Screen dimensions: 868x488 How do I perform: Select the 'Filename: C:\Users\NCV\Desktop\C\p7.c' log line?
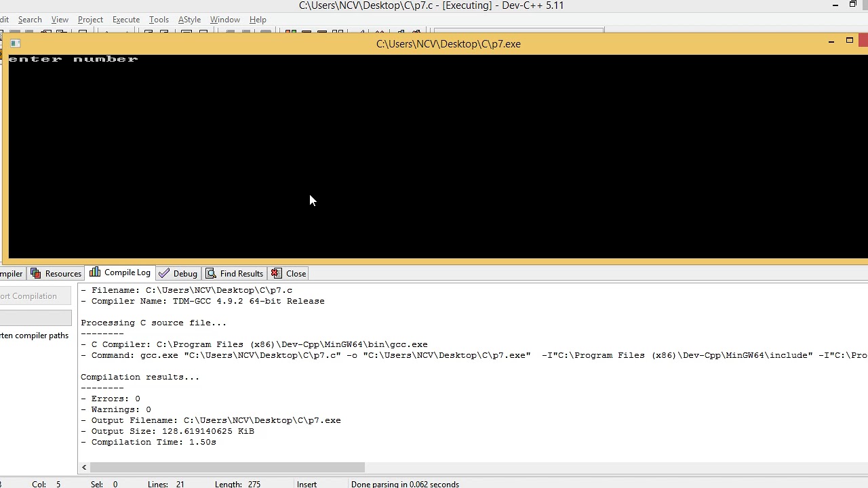[x=186, y=290]
